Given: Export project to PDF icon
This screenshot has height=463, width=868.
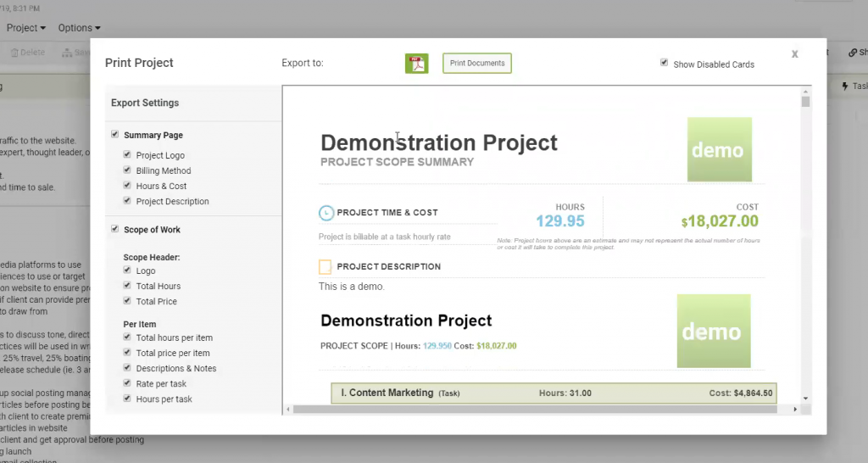Looking at the screenshot, I should 416,63.
